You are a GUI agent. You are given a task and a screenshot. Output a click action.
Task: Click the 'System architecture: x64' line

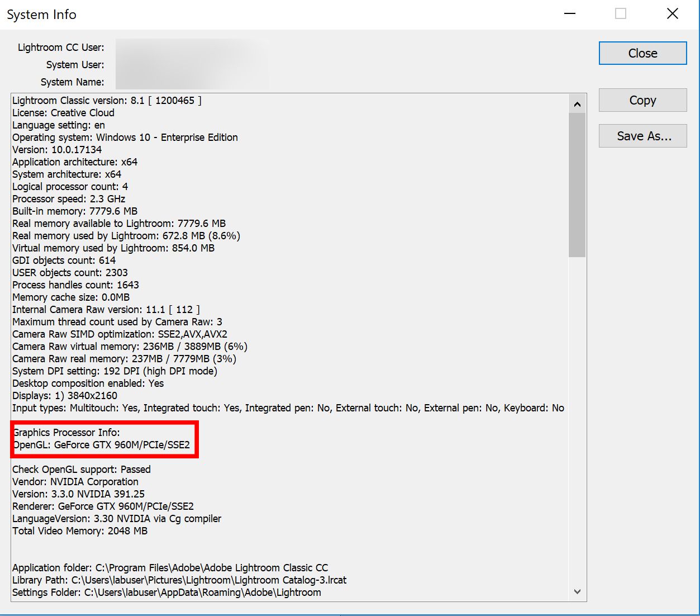click(66, 174)
